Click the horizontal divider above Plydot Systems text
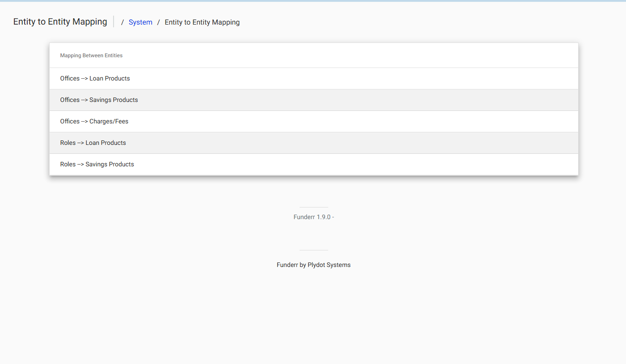The width and height of the screenshot is (626, 364). 313,250
